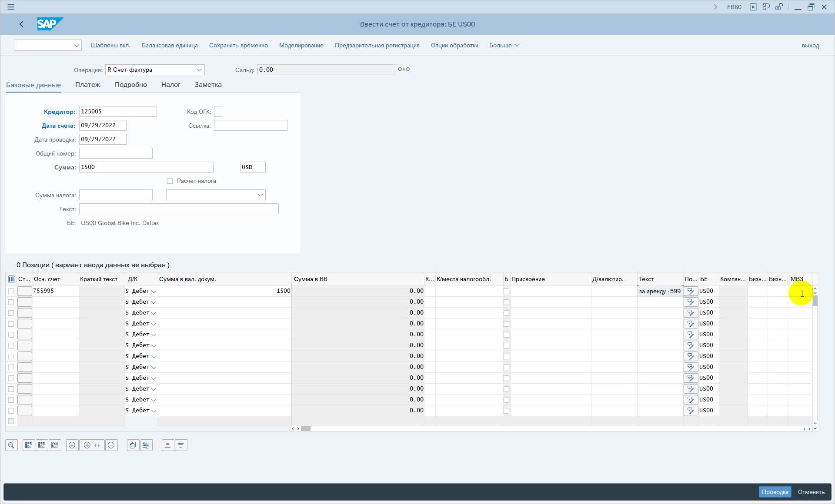Image resolution: width=835 pixels, height=504 pixels.
Task: Click the session play icon beside FB60
Action: (x=753, y=7)
